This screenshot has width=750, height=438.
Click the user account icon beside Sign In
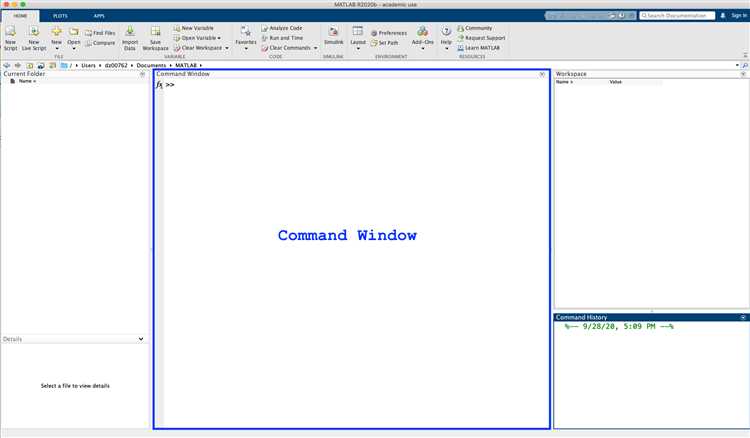(723, 16)
